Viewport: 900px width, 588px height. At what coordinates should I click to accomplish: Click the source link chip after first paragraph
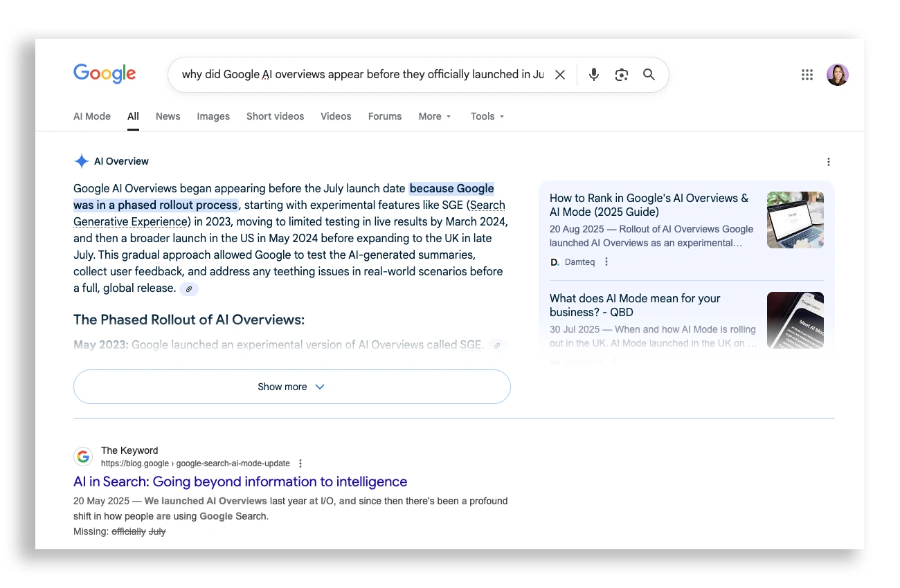pyautogui.click(x=189, y=289)
